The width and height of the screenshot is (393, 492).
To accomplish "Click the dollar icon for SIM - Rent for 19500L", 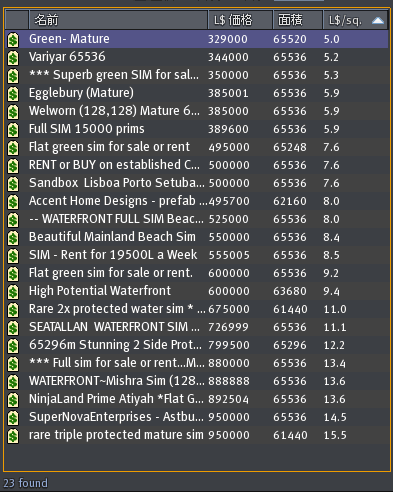I will point(13,255).
